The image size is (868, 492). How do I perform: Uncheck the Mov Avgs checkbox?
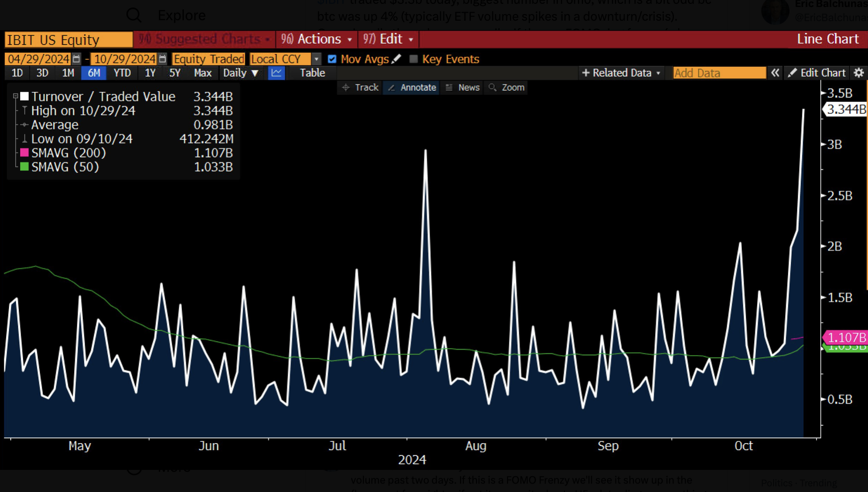pos(332,59)
